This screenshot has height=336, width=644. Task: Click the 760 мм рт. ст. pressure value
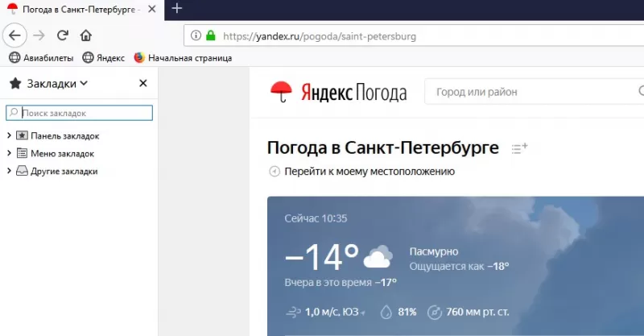[477, 312]
